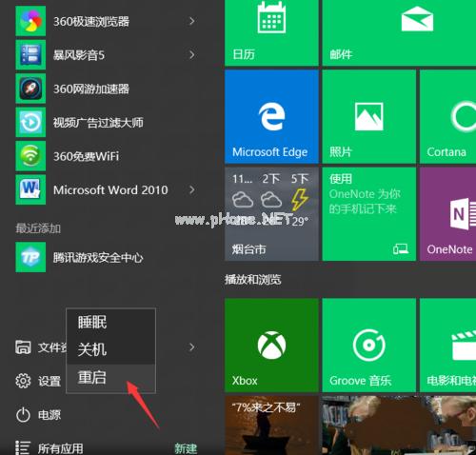This screenshot has height=455, width=476.
Task: Expand 暴风影音5 jump list arrow
Action: click(x=191, y=54)
